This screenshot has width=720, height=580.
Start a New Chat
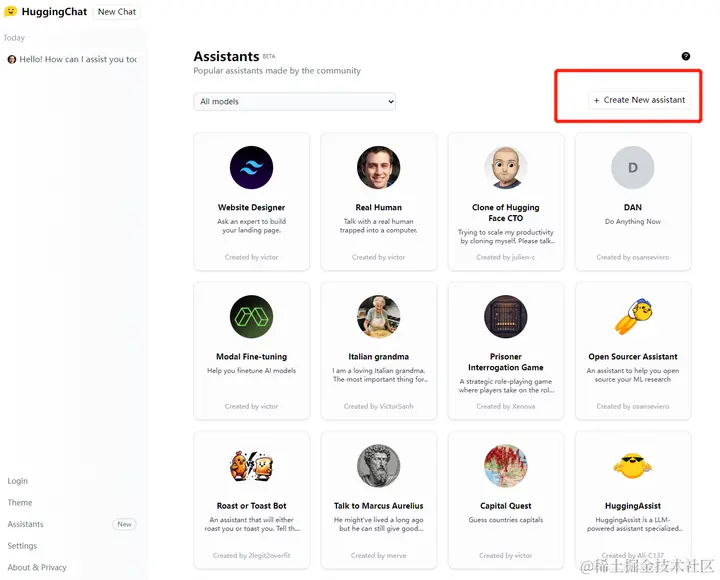pyautogui.click(x=117, y=12)
